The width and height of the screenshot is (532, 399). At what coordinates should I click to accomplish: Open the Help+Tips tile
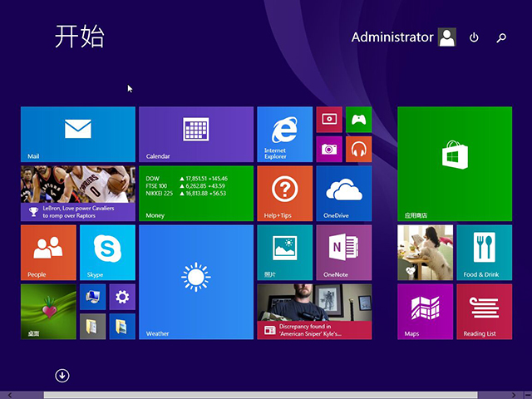(284, 194)
